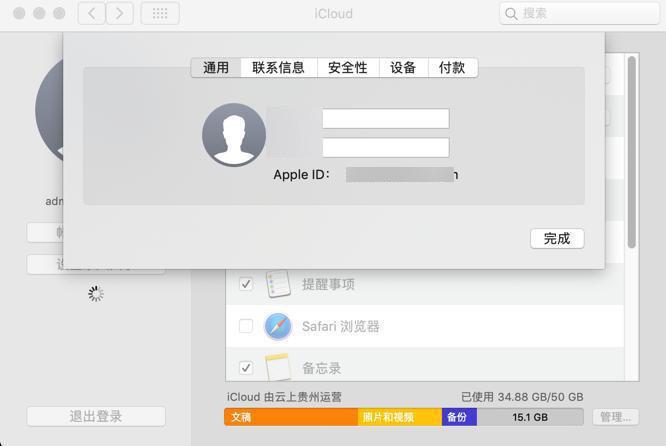The height and width of the screenshot is (446, 666).
Task: Open the 联系信息 tab
Action: [x=279, y=68]
